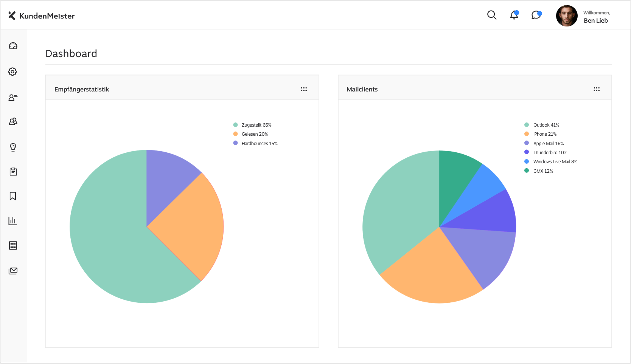Open the mail envelope sidebar icon
Screen dimensions: 631x364
pos(13,271)
